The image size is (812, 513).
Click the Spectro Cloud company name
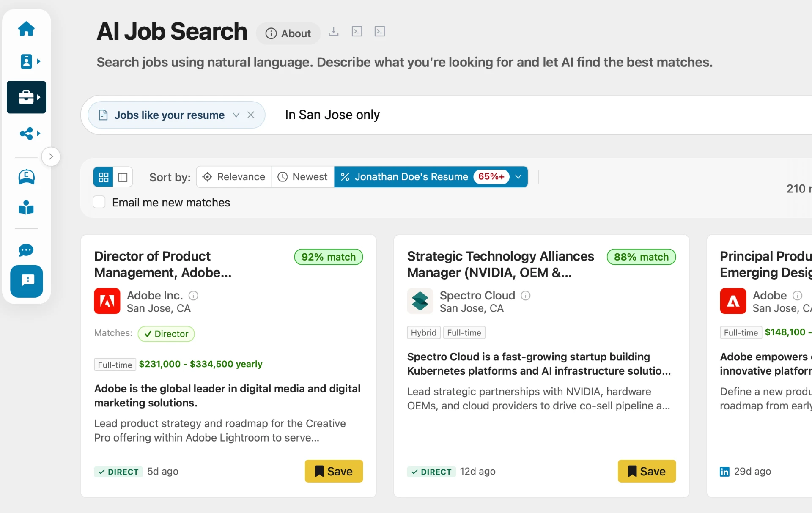coord(477,295)
